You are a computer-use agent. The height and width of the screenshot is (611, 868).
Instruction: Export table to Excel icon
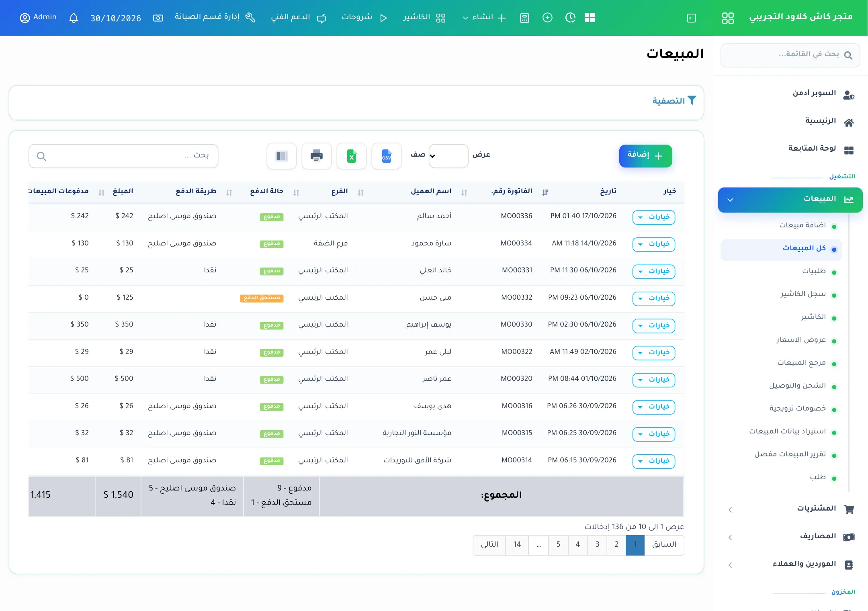pyautogui.click(x=351, y=156)
